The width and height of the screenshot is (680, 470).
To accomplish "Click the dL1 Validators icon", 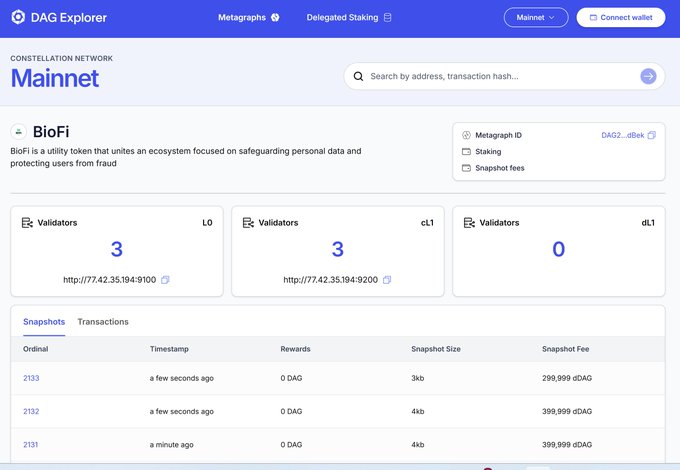I will click(x=469, y=222).
